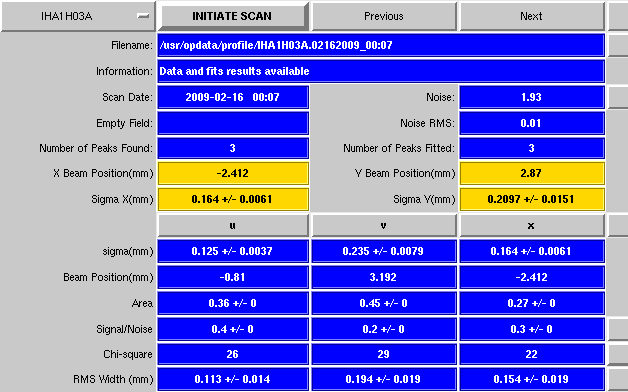
Task: Select the Scan Date field
Action: [233, 97]
